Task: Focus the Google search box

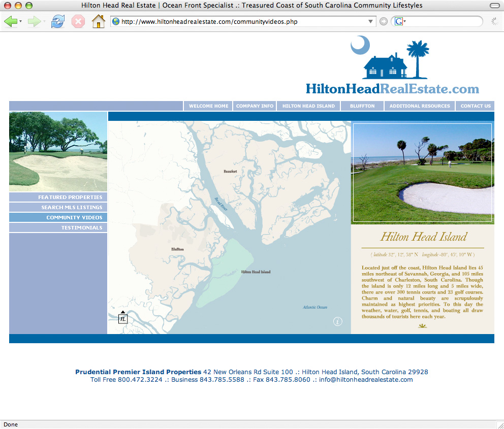Action: click(437, 21)
